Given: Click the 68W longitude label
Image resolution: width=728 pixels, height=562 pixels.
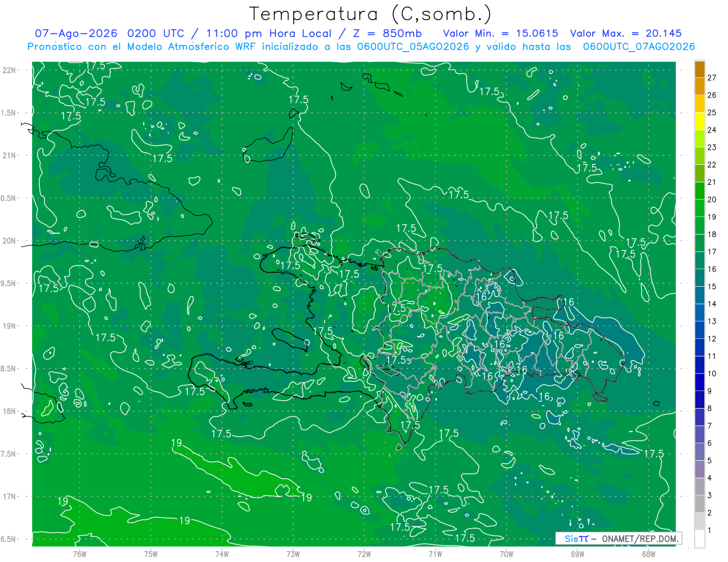Looking at the screenshot, I should (649, 554).
